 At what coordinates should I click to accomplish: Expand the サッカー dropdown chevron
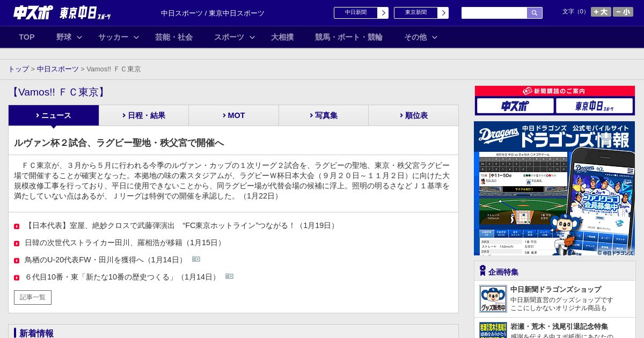pyautogui.click(x=136, y=37)
